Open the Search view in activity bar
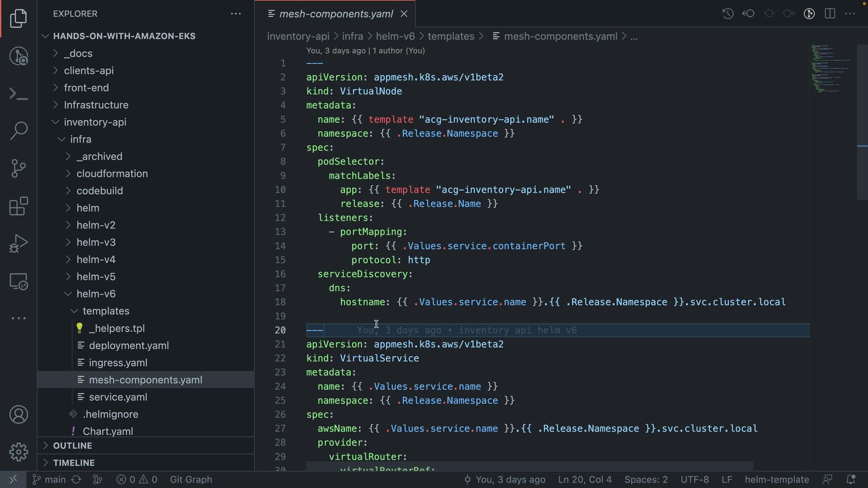The height and width of the screenshot is (488, 868). click(19, 131)
